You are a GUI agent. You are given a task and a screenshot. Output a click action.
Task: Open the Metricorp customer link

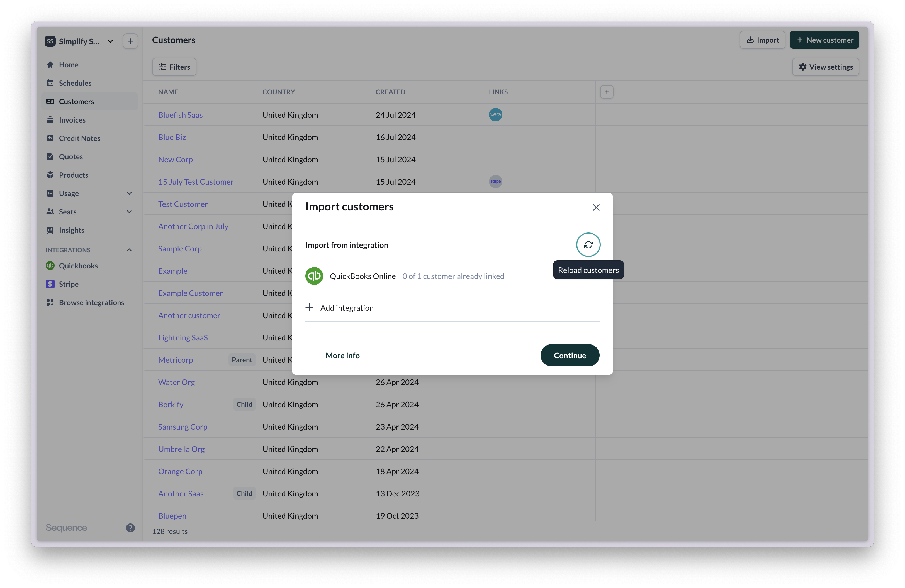tap(175, 360)
